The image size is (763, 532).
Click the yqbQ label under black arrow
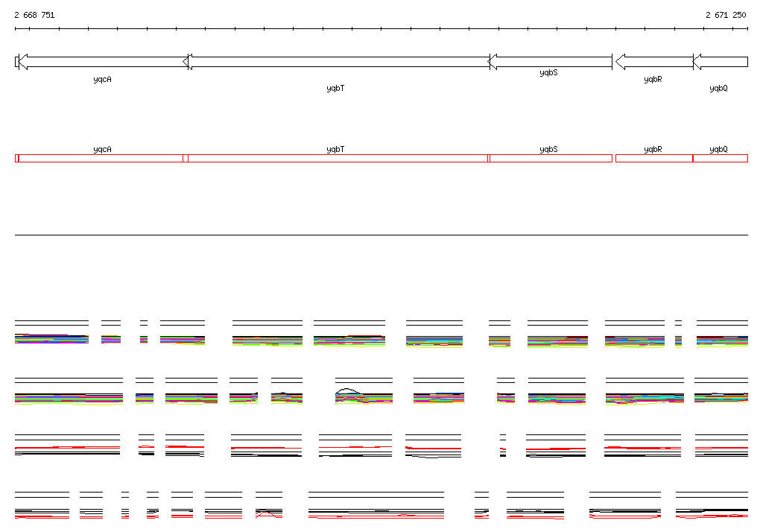[718, 88]
